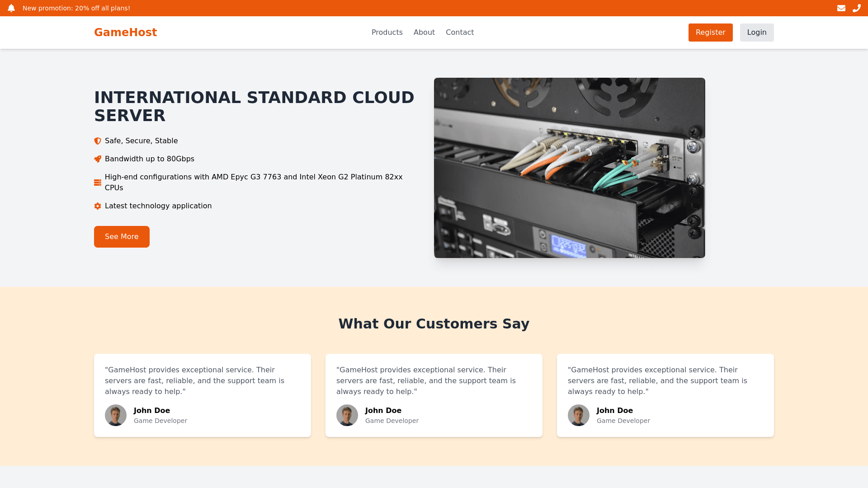This screenshot has width=868, height=488.
Task: Click the first John Doe avatar
Action: pos(116,415)
